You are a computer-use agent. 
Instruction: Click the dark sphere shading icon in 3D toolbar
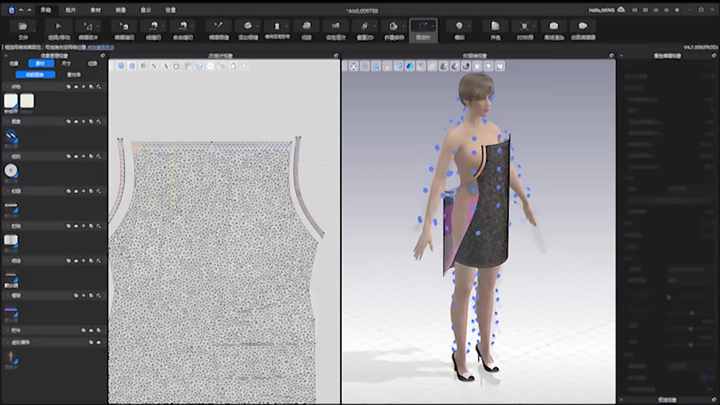click(x=466, y=67)
